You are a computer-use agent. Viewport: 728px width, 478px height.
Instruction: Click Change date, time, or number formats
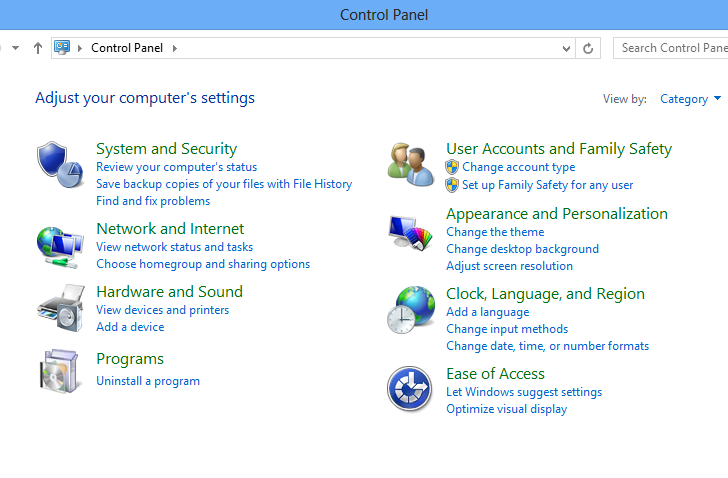click(547, 346)
